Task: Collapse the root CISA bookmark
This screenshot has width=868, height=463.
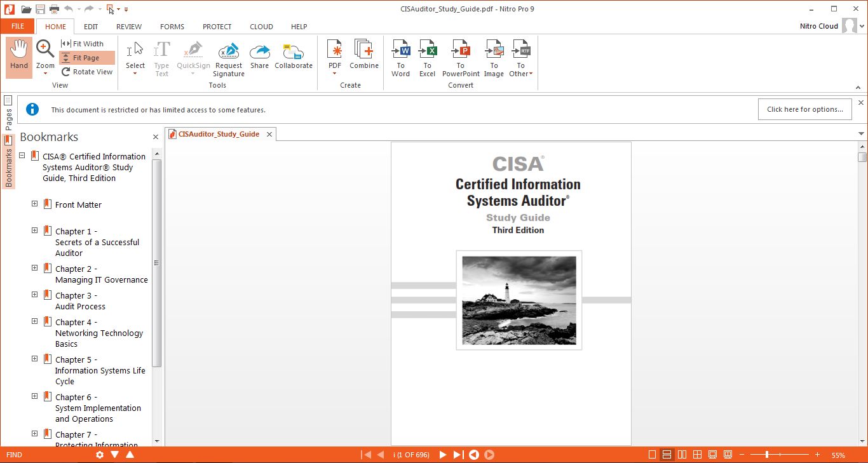Action: click(22, 156)
